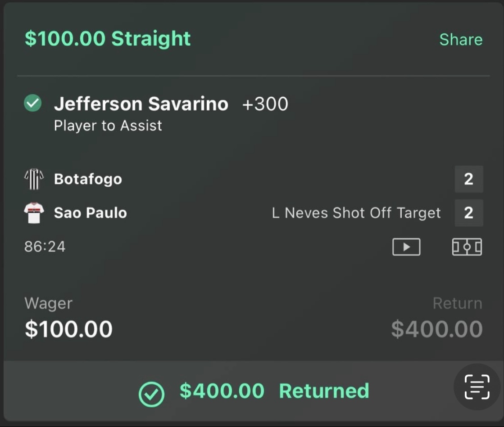Tap the Botafogo striped jersey icon
504x427 pixels.
click(34, 179)
